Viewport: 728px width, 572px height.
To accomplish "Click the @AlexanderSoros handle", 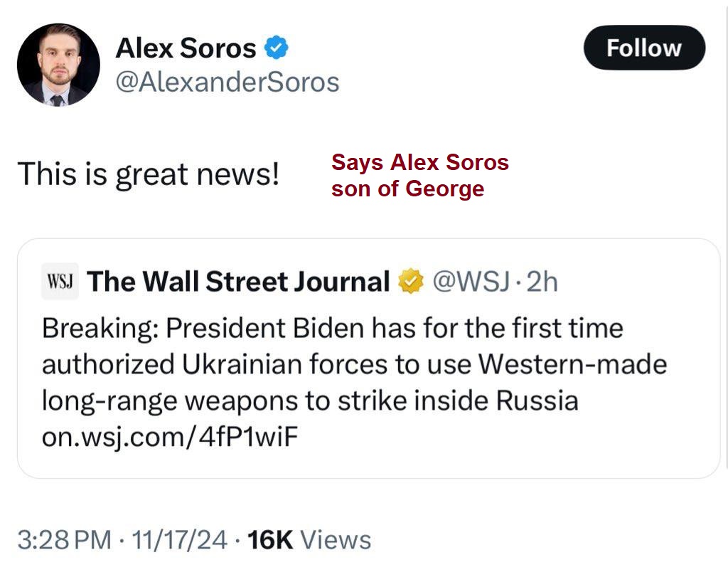I will [227, 83].
